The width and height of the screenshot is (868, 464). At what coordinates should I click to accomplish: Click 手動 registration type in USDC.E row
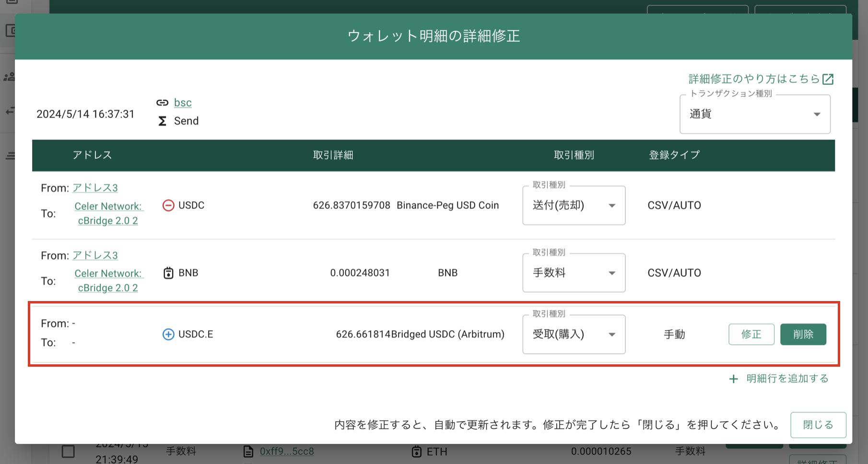674,335
